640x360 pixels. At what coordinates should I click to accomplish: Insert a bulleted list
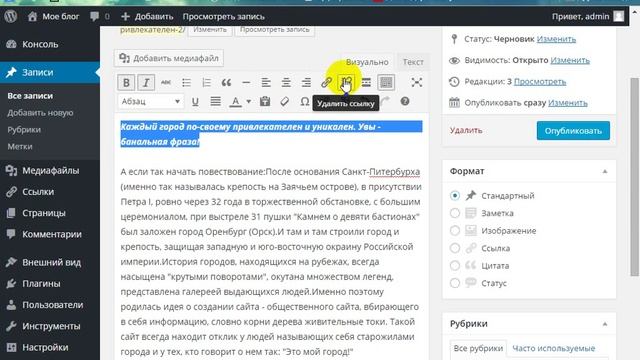(x=186, y=82)
